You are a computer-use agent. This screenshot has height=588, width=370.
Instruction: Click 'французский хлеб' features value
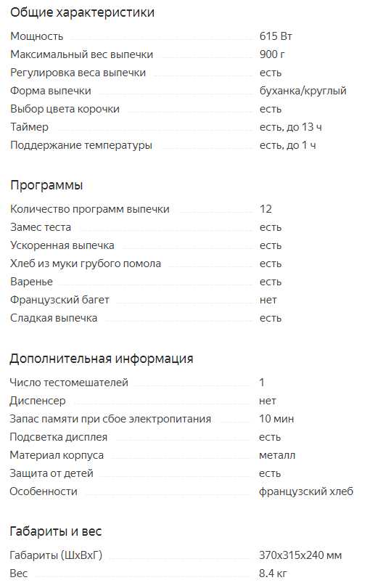pos(306,491)
